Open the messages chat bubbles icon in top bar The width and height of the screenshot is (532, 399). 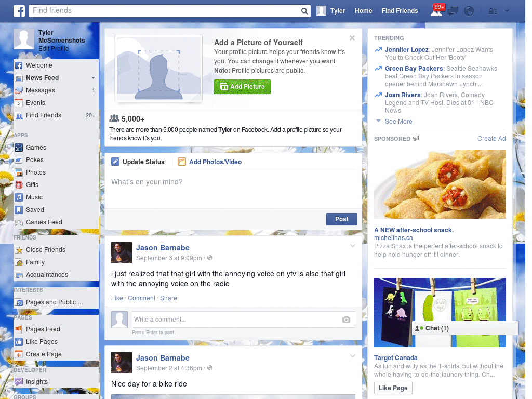pyautogui.click(x=453, y=11)
